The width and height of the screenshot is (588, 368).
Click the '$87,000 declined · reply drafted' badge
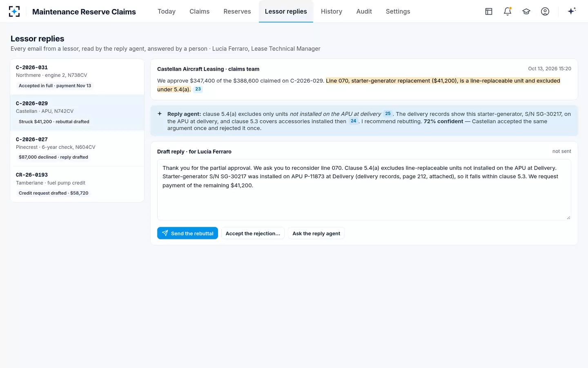click(x=53, y=157)
